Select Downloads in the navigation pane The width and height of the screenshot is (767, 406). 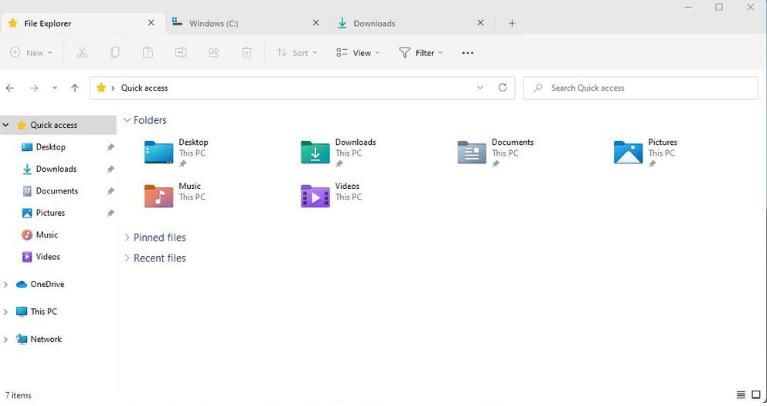[x=56, y=169]
